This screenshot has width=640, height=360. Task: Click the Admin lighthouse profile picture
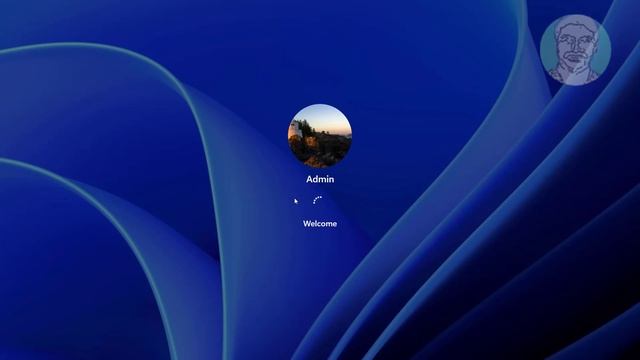(320, 136)
